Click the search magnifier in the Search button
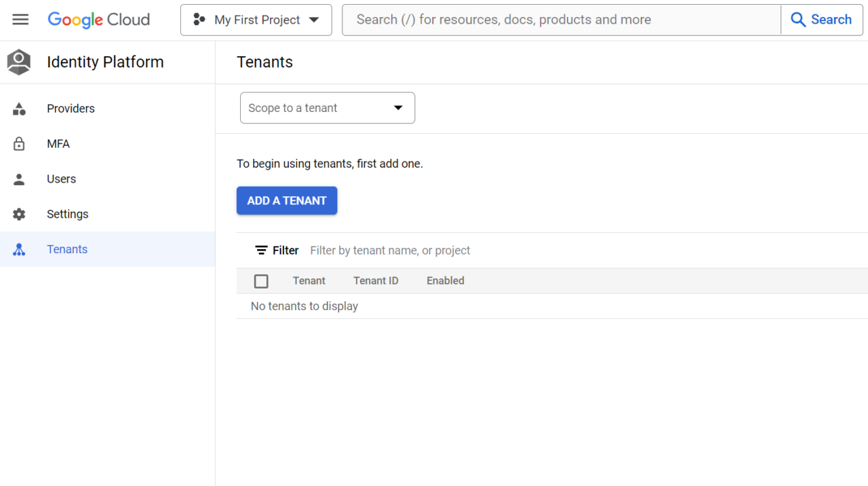Screen dimensions: 868x486 [798, 20]
